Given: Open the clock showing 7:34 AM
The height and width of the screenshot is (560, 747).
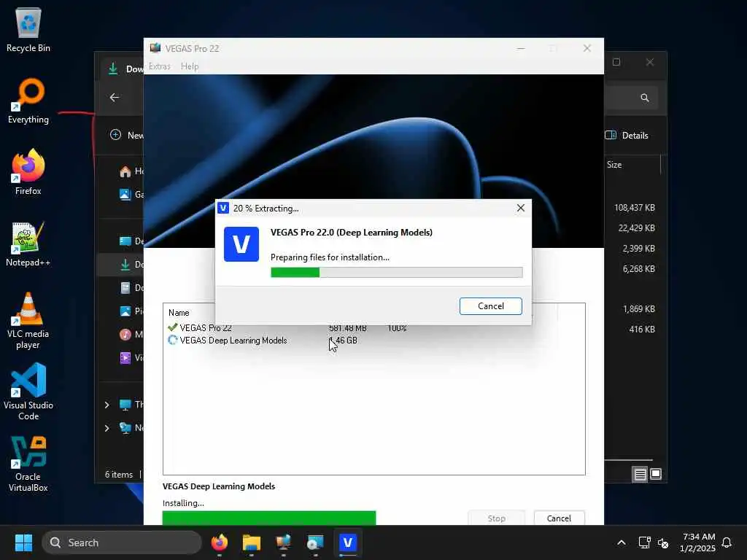Looking at the screenshot, I should click(698, 542).
